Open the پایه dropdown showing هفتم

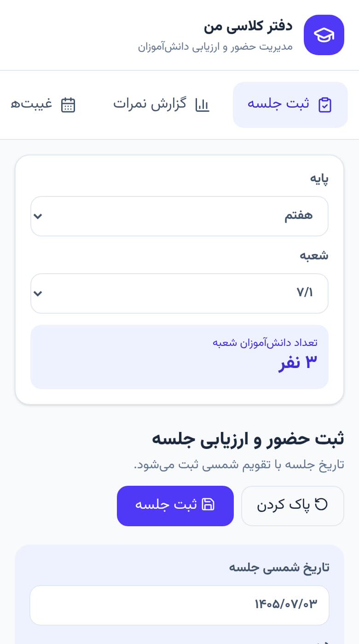[x=179, y=216]
